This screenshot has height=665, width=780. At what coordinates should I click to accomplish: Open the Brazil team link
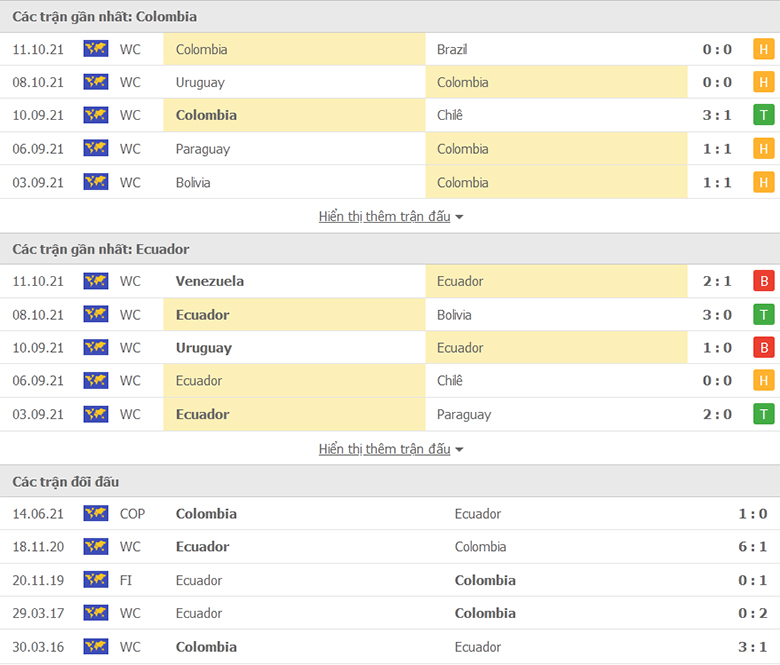452,49
